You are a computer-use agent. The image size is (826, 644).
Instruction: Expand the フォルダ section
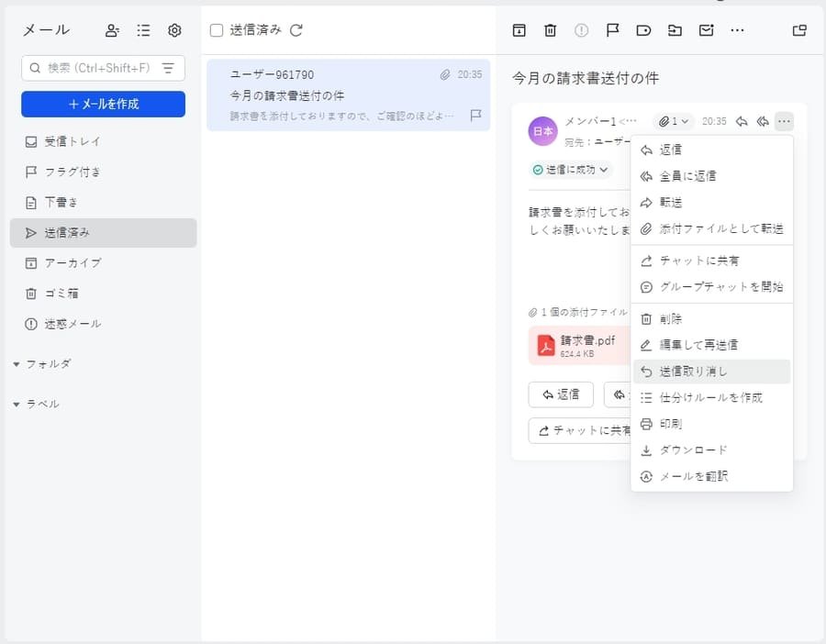pyautogui.click(x=17, y=364)
